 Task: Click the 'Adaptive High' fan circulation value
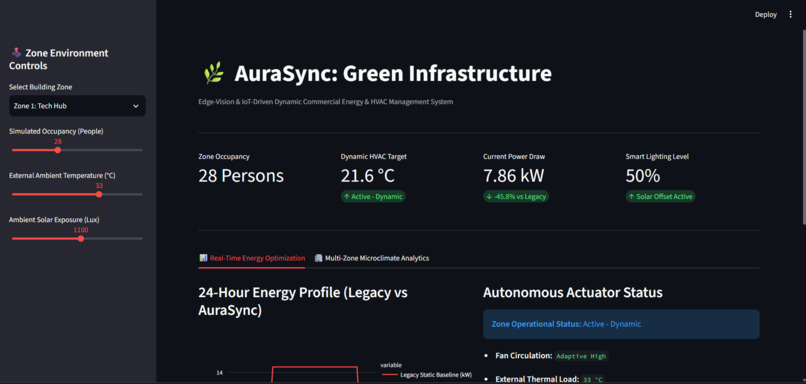click(x=582, y=356)
